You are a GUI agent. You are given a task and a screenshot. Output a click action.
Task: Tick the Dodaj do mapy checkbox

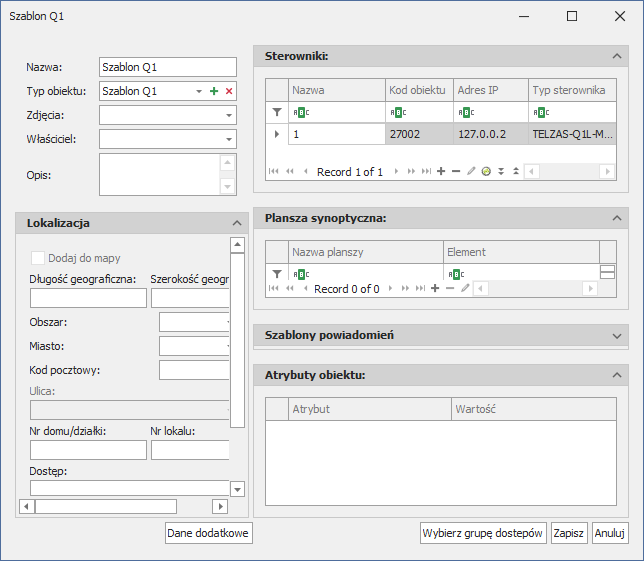[x=38, y=258]
